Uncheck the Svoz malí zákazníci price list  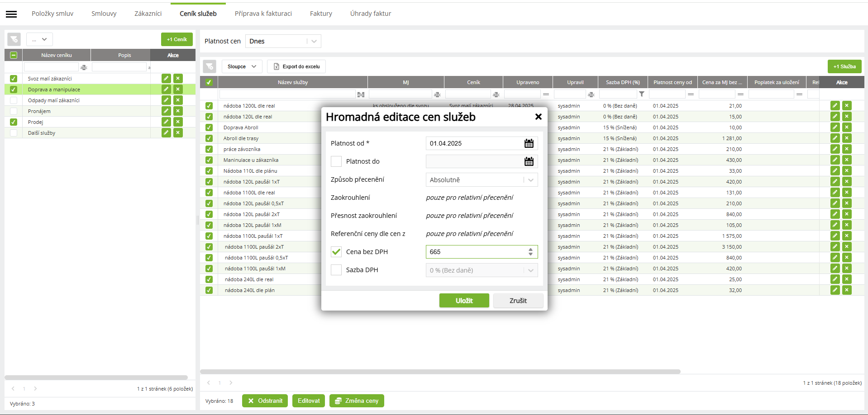[14, 79]
